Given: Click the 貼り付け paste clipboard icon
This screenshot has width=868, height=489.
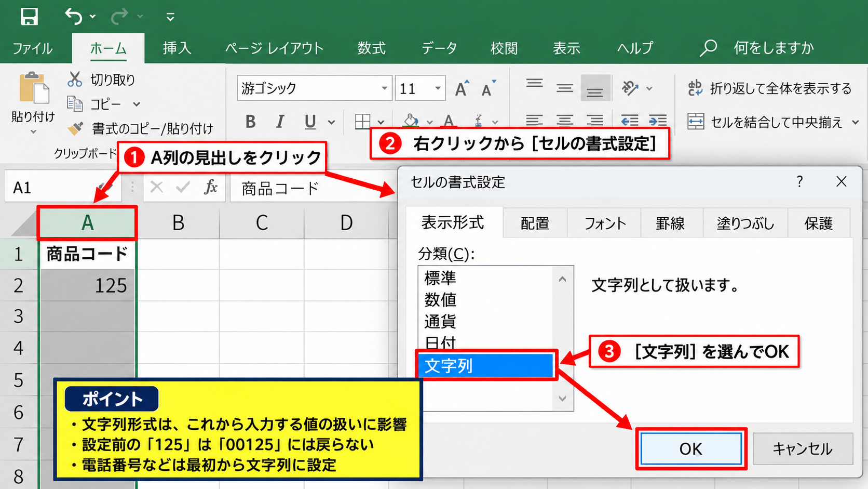Looking at the screenshot, I should coord(34,88).
